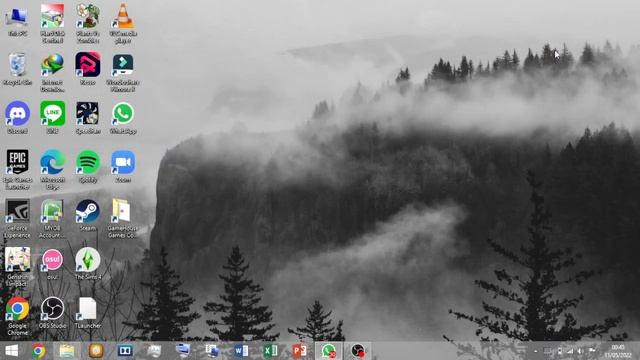
Task: Select the Microsoft Edge shortcut
Action: (x=52, y=169)
